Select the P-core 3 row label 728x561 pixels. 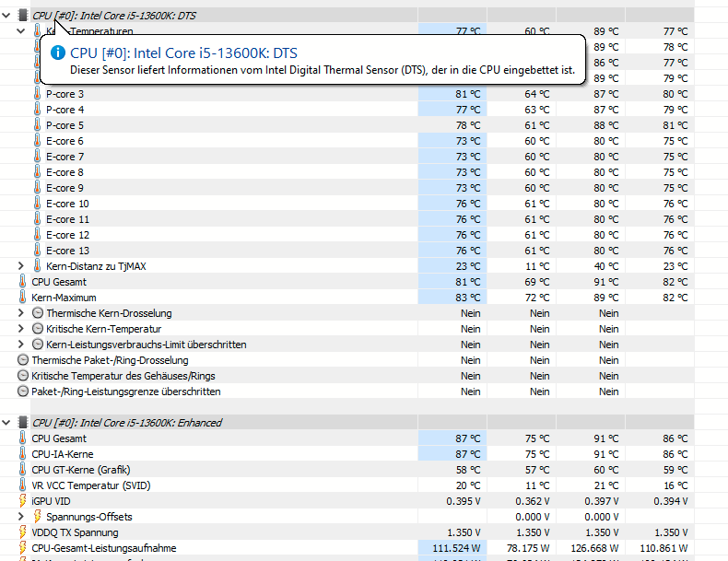pyautogui.click(x=65, y=94)
